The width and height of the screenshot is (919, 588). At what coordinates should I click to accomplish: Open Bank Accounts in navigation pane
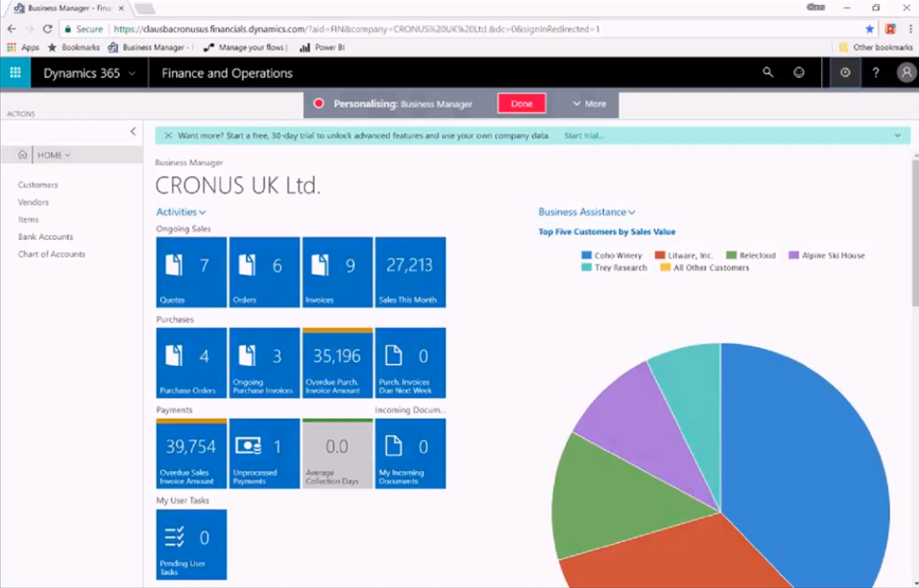click(46, 237)
